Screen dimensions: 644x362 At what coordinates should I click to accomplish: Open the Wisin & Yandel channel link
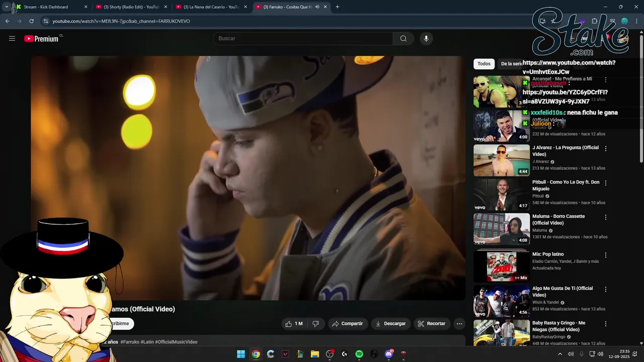click(x=545, y=303)
